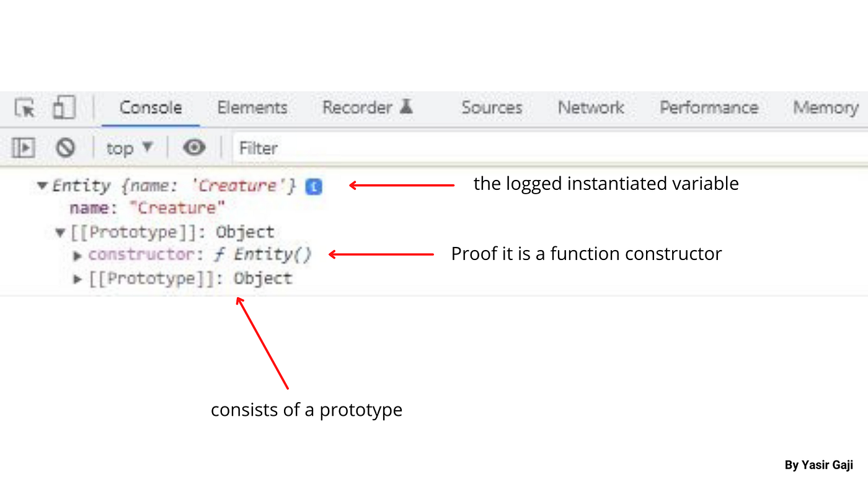Image resolution: width=868 pixels, height=489 pixels.
Task: Clear the console messages
Action: click(x=65, y=148)
